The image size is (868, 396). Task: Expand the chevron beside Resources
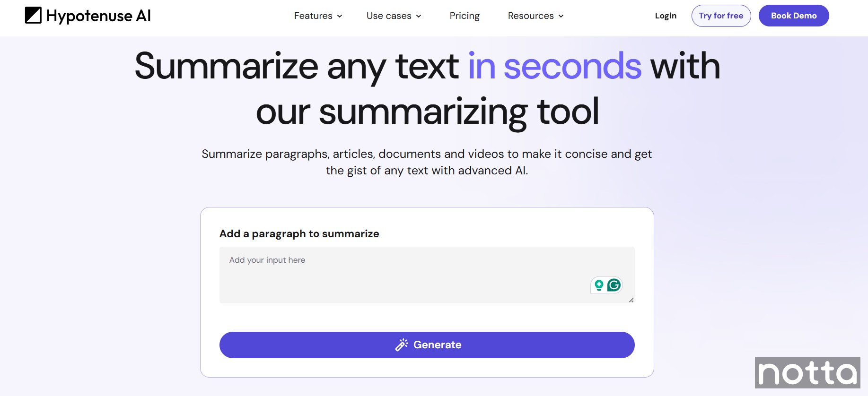point(561,16)
